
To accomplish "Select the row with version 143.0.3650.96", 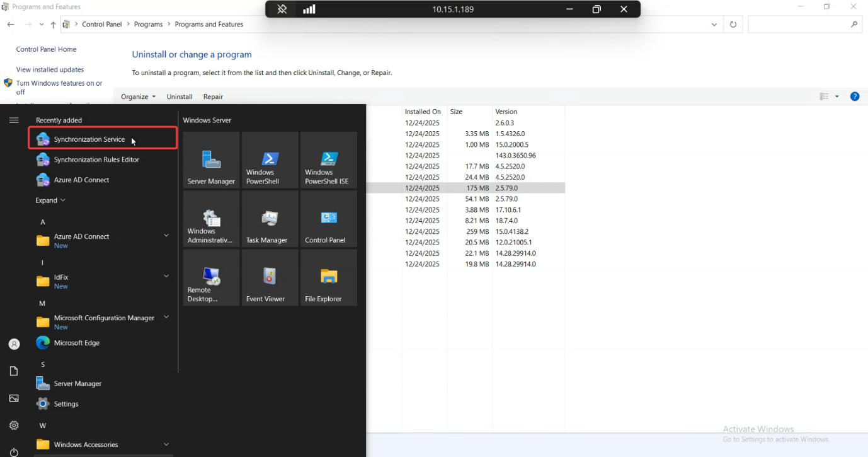I will [465, 155].
